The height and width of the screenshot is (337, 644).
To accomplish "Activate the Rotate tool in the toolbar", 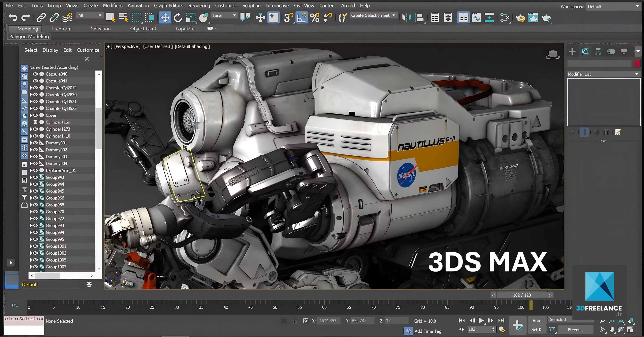I will click(178, 18).
